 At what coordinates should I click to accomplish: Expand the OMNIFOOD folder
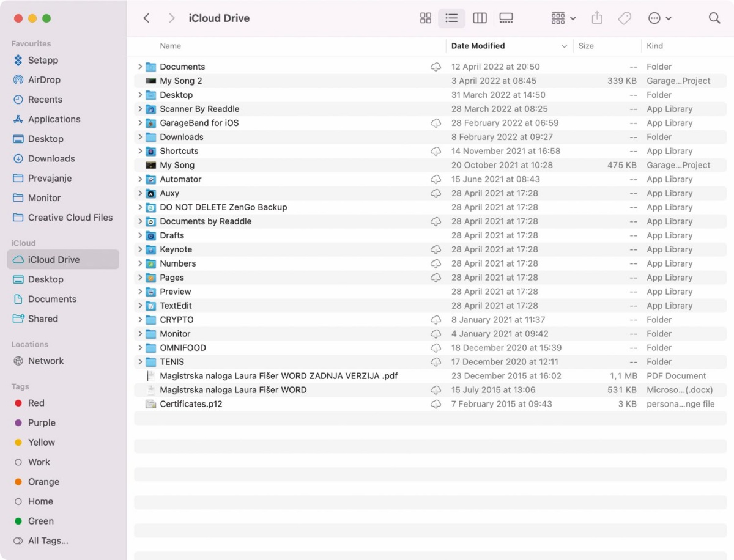[x=140, y=348]
